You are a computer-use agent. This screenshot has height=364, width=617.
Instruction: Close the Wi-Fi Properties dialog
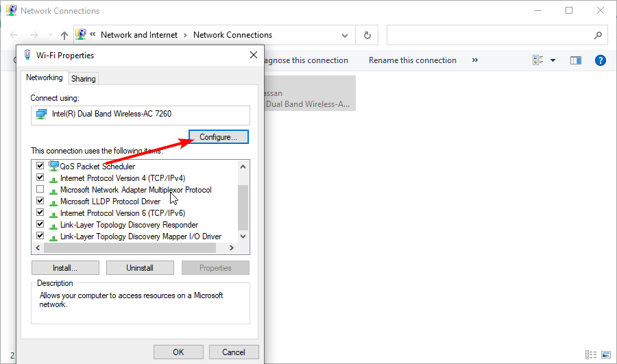tap(254, 55)
